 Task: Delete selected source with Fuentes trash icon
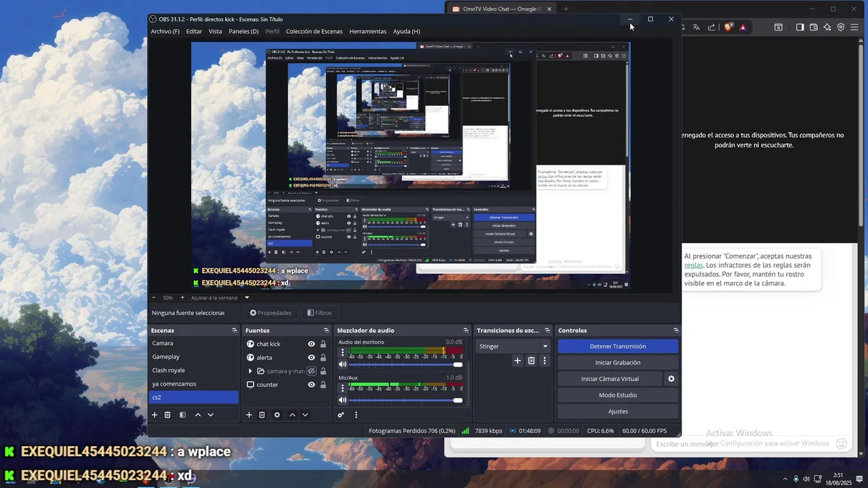coord(262,415)
